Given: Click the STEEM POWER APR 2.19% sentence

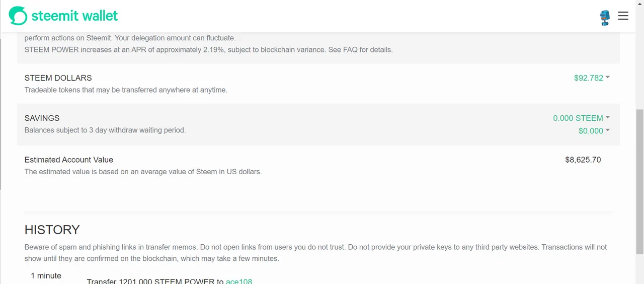Looking at the screenshot, I should tap(208, 50).
